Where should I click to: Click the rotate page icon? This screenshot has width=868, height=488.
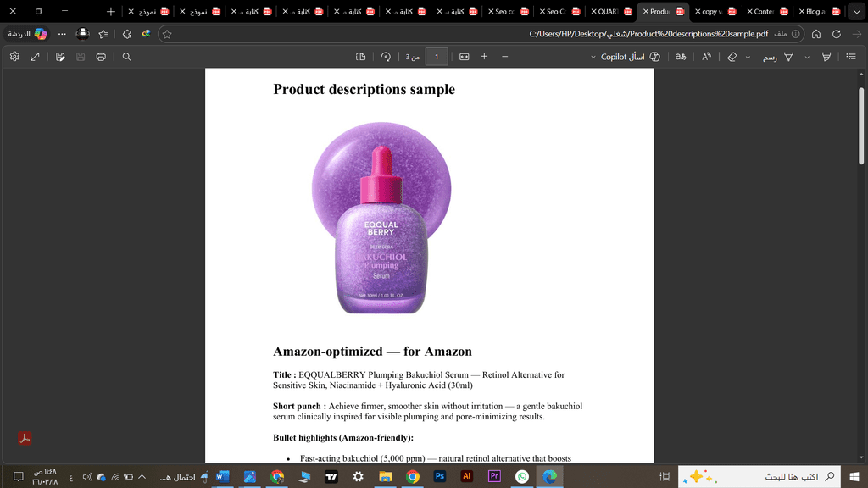tap(386, 57)
